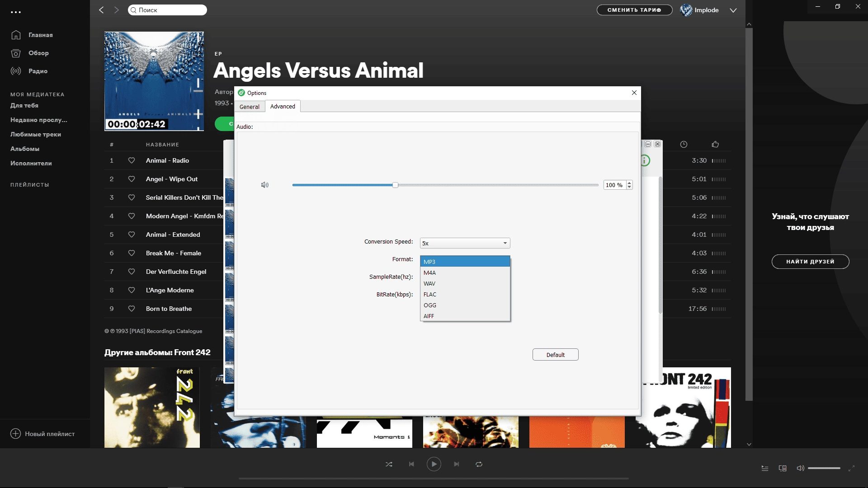This screenshot has width=868, height=488.
Task: Like the track Animal - Radio
Action: point(132,160)
